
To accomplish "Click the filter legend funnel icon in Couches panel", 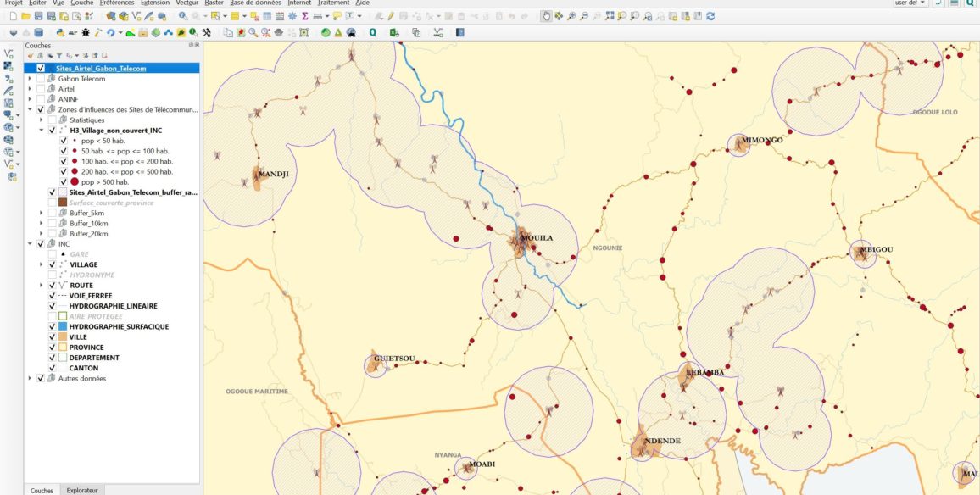I will point(59,56).
